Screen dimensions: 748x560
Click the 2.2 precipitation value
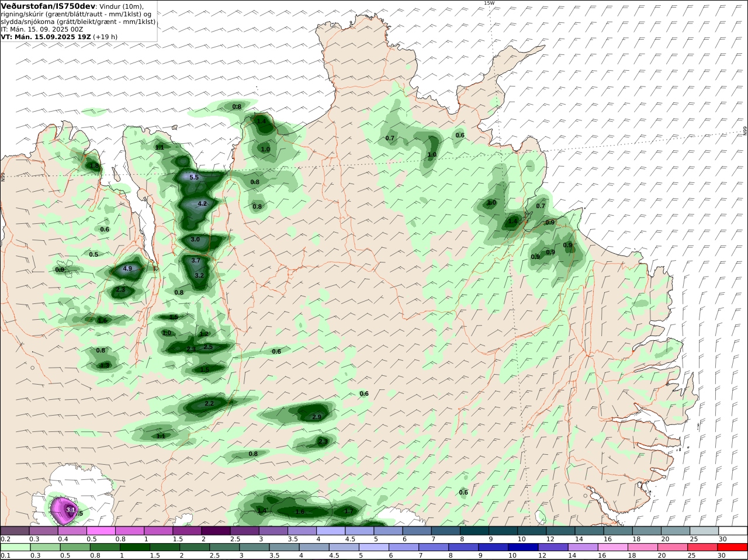tap(209, 403)
